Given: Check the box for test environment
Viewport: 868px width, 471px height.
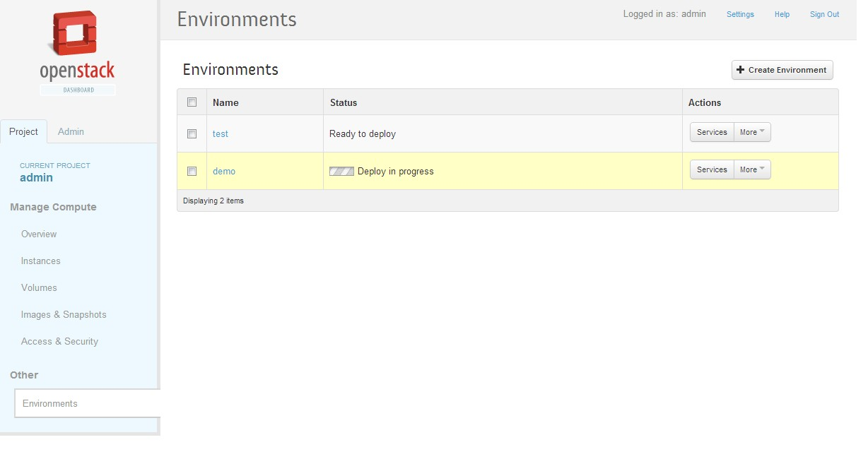Looking at the screenshot, I should point(192,133).
